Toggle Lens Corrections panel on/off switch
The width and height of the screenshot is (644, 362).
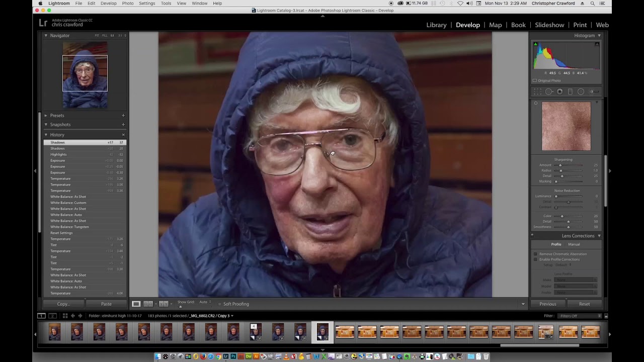click(532, 235)
